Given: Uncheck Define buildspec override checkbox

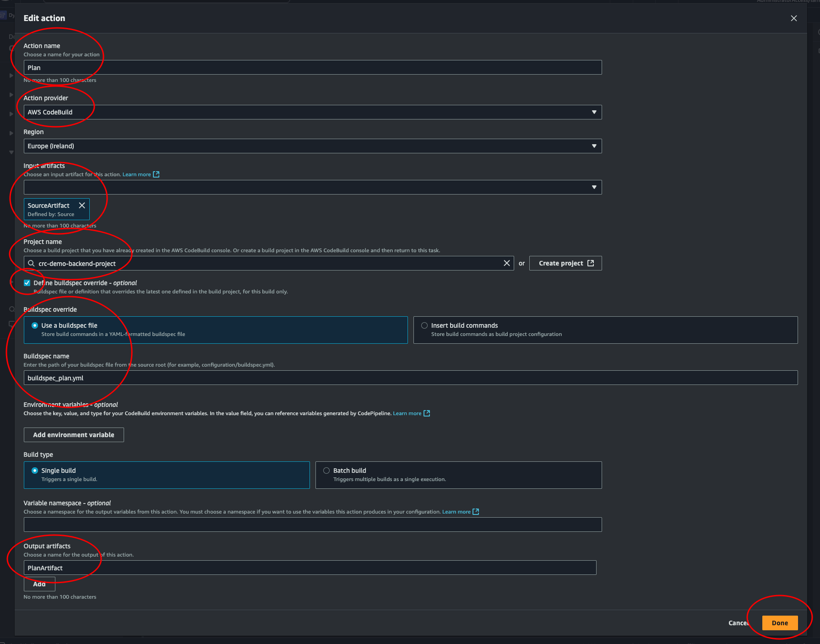Looking at the screenshot, I should click(x=27, y=283).
